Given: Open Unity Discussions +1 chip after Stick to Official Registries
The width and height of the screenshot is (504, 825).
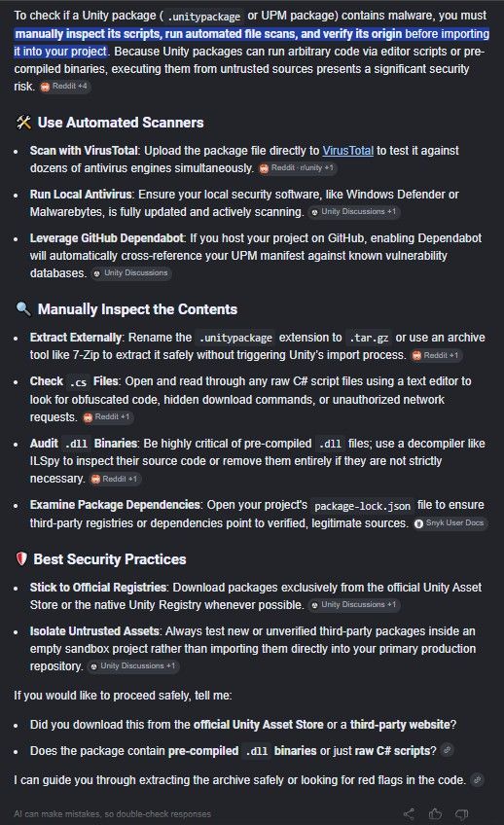Looking at the screenshot, I should click(354, 604).
